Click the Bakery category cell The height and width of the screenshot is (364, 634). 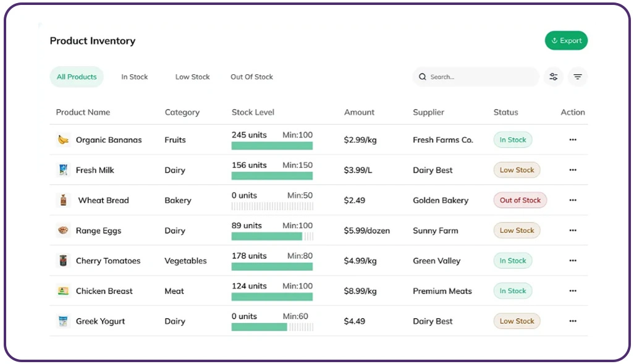[177, 201]
